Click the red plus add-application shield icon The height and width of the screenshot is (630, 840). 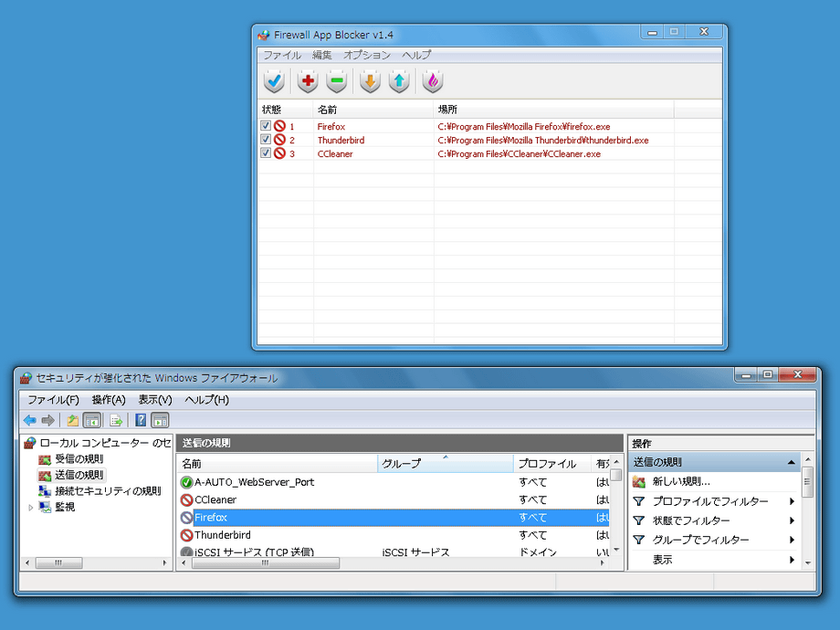[x=308, y=81]
